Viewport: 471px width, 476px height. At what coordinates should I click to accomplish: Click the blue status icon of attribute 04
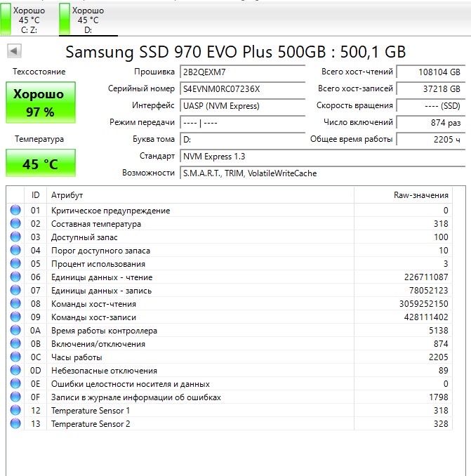pyautogui.click(x=15, y=250)
